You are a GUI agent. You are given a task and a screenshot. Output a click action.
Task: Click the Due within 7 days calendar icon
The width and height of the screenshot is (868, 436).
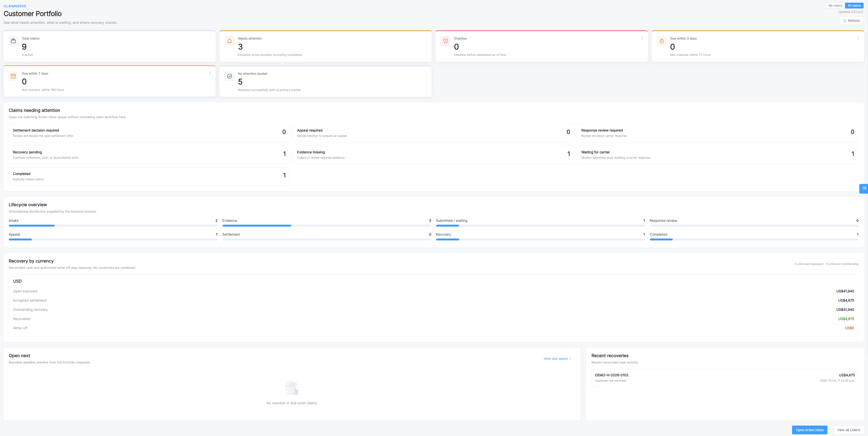pos(14,76)
